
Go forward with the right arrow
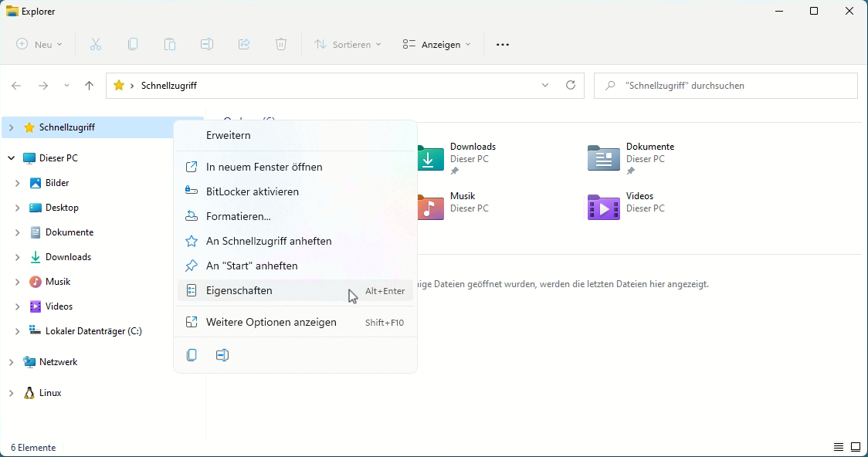[x=43, y=86]
